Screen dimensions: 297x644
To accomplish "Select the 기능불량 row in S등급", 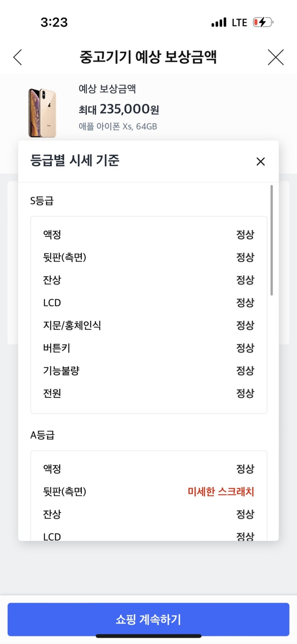I will click(x=148, y=371).
